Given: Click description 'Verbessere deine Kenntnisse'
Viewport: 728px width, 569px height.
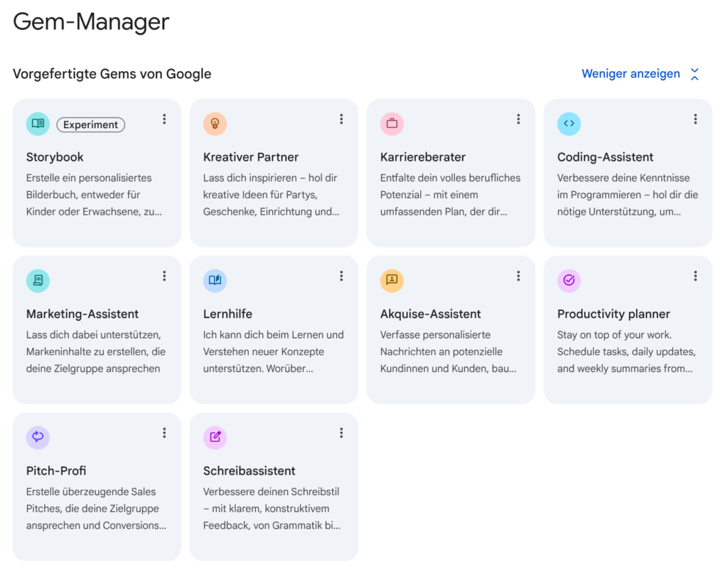Looking at the screenshot, I should pyautogui.click(x=627, y=195).
